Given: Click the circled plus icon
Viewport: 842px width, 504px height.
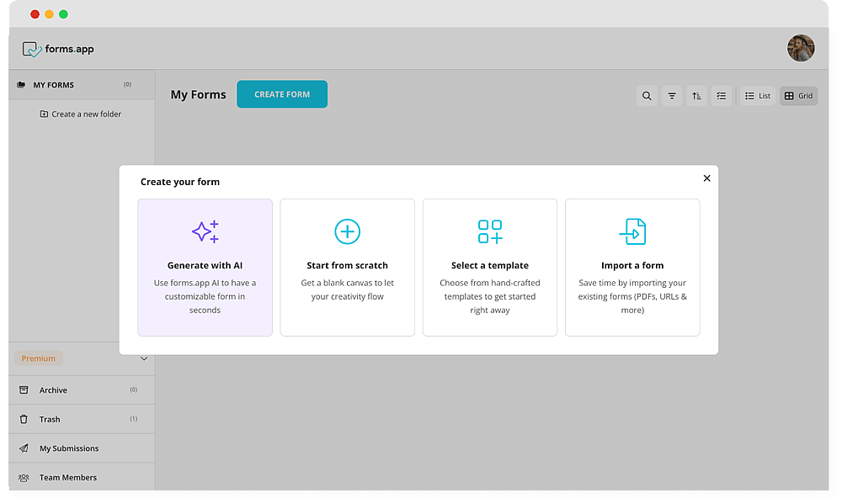Looking at the screenshot, I should pos(348,231).
